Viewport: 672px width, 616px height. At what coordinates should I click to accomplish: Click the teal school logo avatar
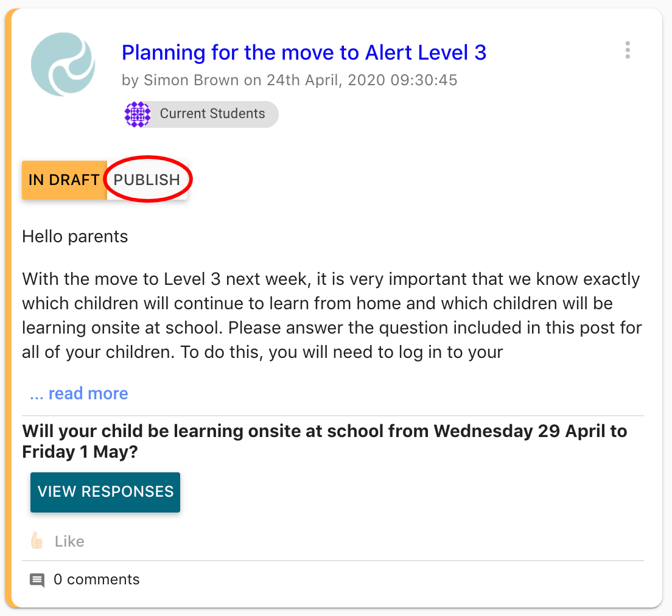pos(63,65)
